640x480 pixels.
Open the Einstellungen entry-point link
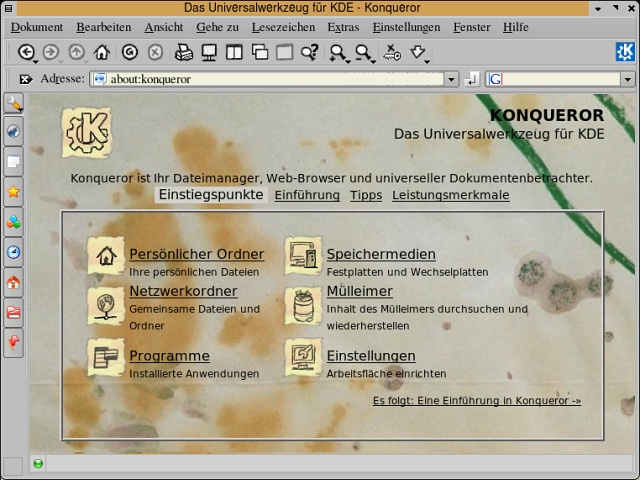point(371,356)
